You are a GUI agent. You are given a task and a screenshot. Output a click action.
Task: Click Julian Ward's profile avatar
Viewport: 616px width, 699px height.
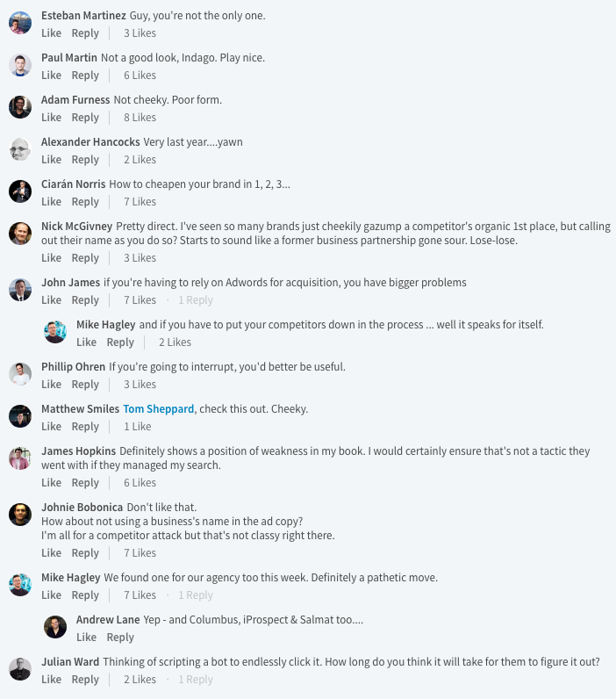click(20, 669)
